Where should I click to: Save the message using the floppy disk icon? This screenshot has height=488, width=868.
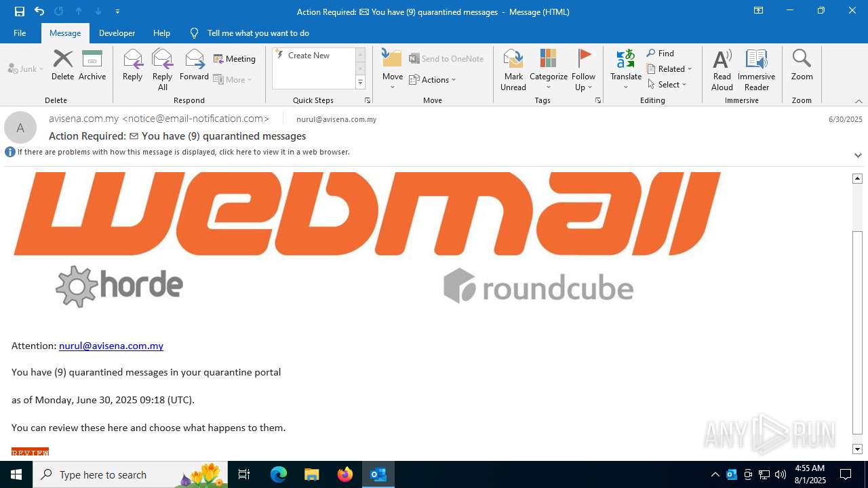(20, 12)
